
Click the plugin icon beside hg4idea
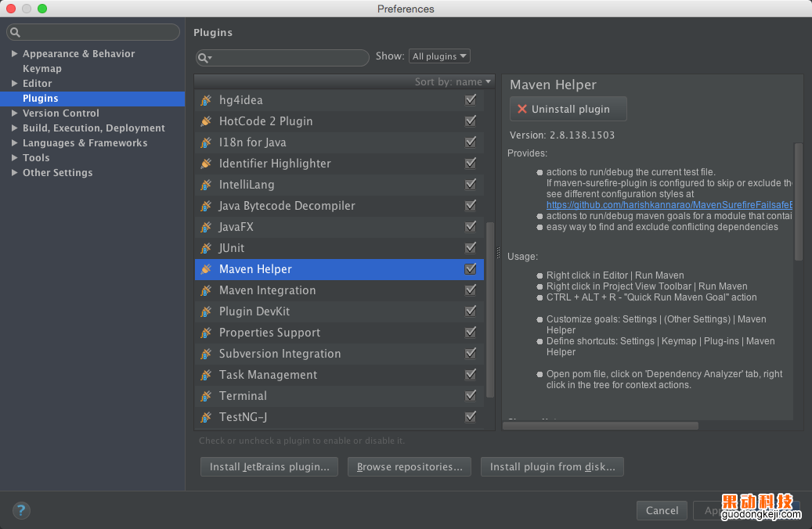click(x=206, y=100)
